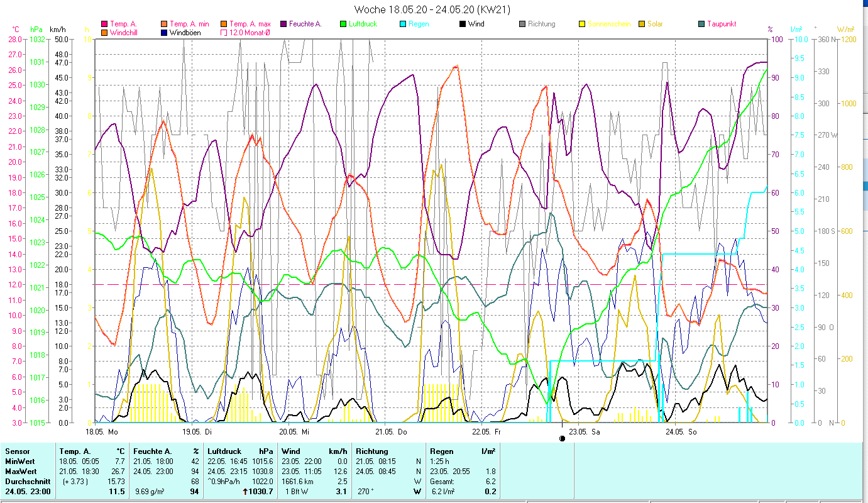Click the 'Durchschnitt' row label
The height and width of the screenshot is (503, 868).
pyautogui.click(x=26, y=482)
